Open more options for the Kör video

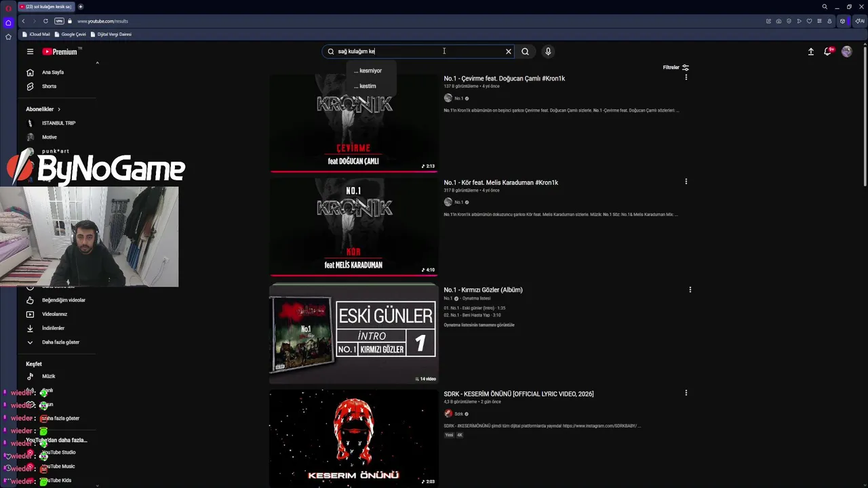tap(686, 182)
